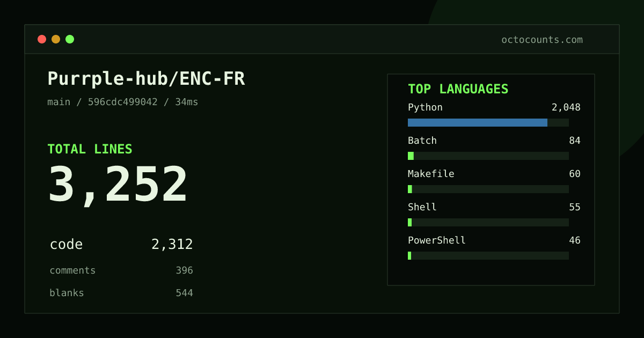Click the TOP LANGUAGES heading

[458, 89]
